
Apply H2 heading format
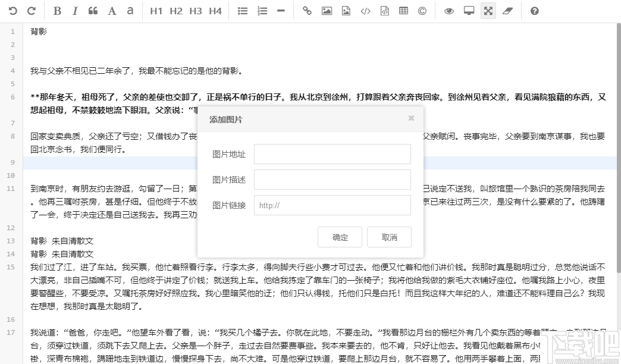tap(176, 10)
